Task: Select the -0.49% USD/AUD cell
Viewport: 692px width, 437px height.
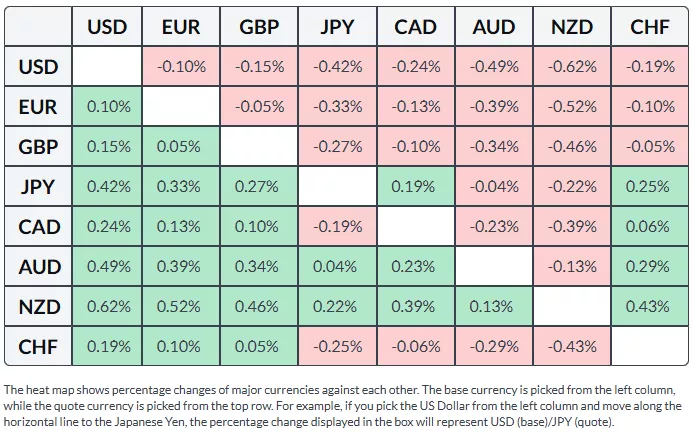Action: (x=494, y=67)
